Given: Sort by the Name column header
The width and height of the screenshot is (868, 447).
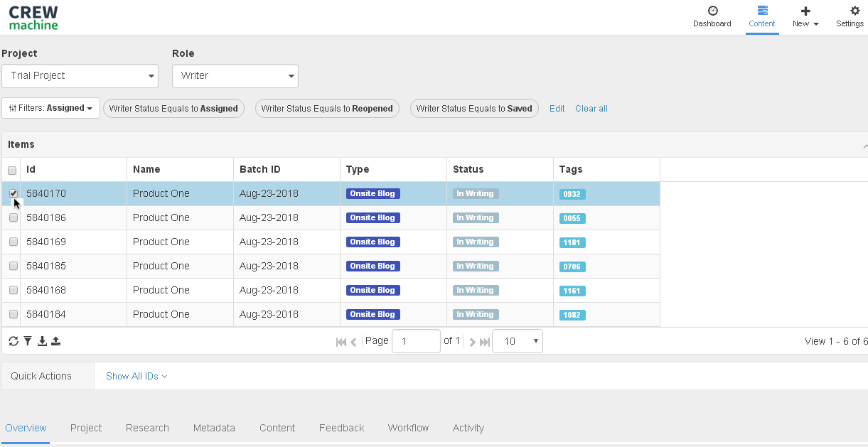Looking at the screenshot, I should (x=181, y=169).
